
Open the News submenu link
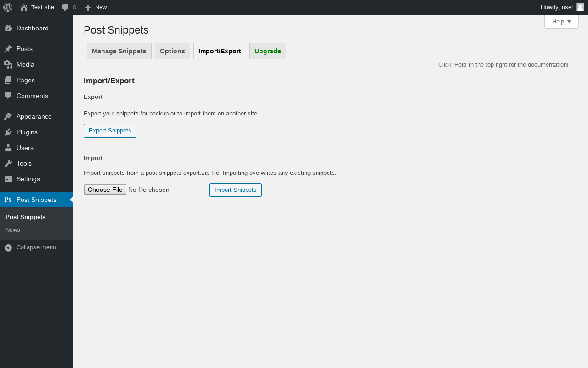13,230
